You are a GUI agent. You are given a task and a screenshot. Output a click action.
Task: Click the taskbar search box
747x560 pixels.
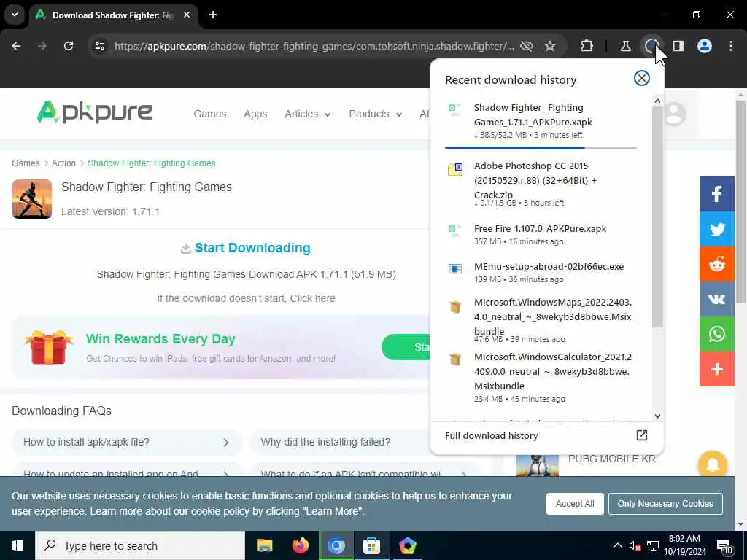tap(139, 545)
